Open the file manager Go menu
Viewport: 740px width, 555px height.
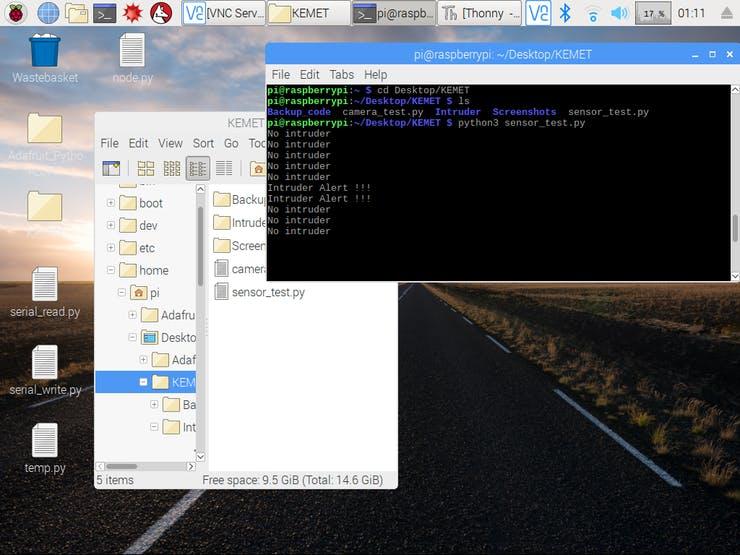tap(231, 143)
